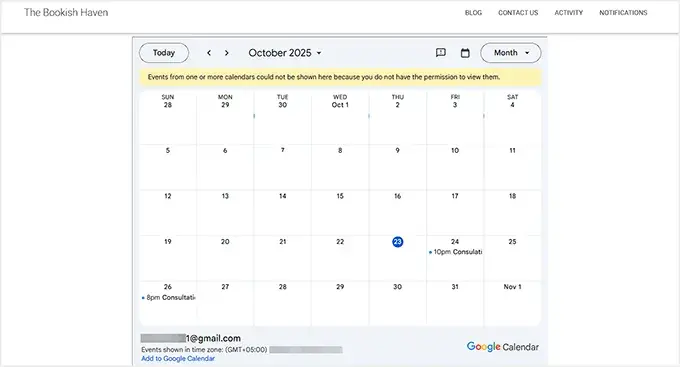
Task: Select day 7 in calendar
Action: pyautogui.click(x=282, y=151)
